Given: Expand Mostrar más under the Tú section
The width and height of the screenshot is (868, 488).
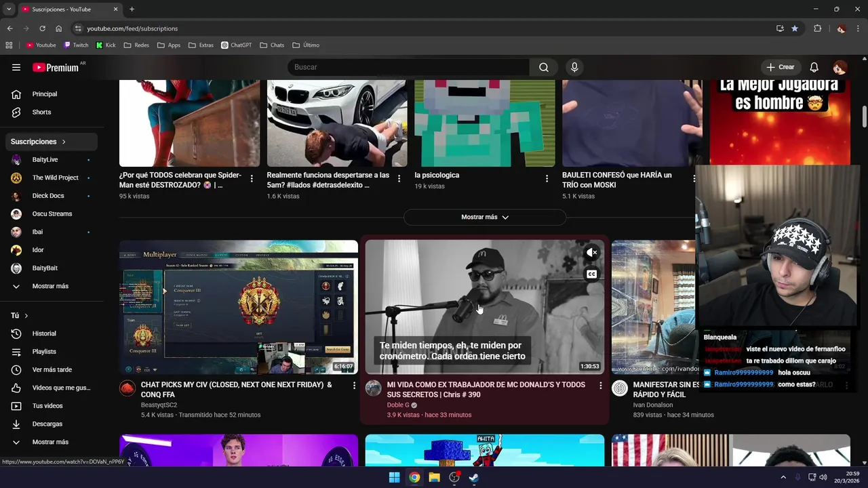Looking at the screenshot, I should click(53, 442).
